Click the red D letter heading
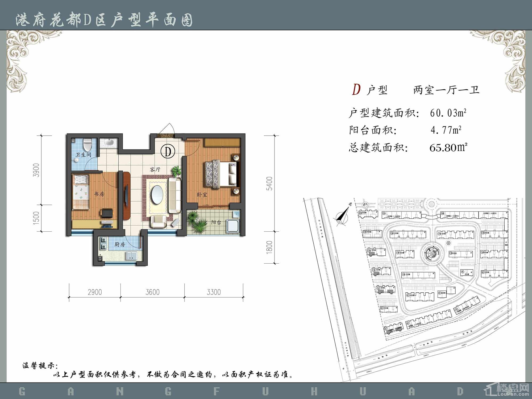Screen dimensions: 532x399 point(356,89)
